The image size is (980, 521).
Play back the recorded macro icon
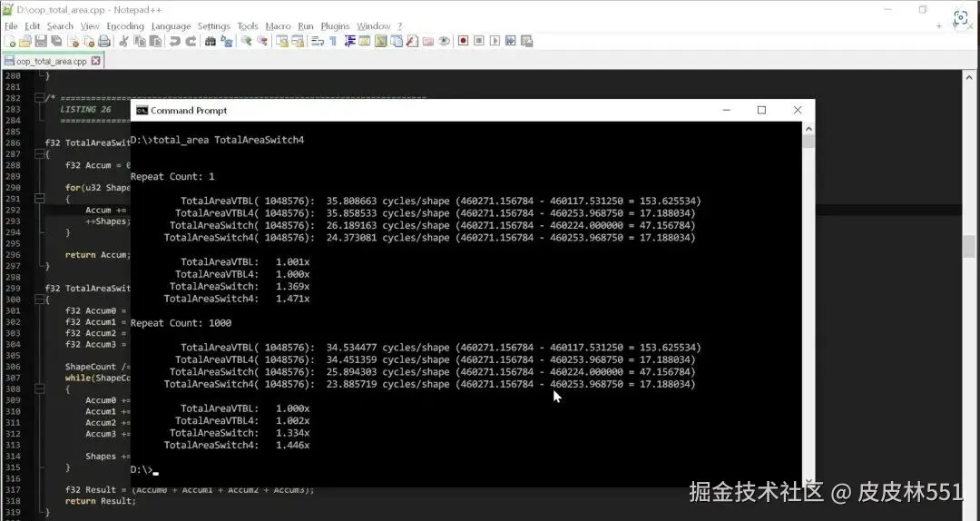(495, 41)
